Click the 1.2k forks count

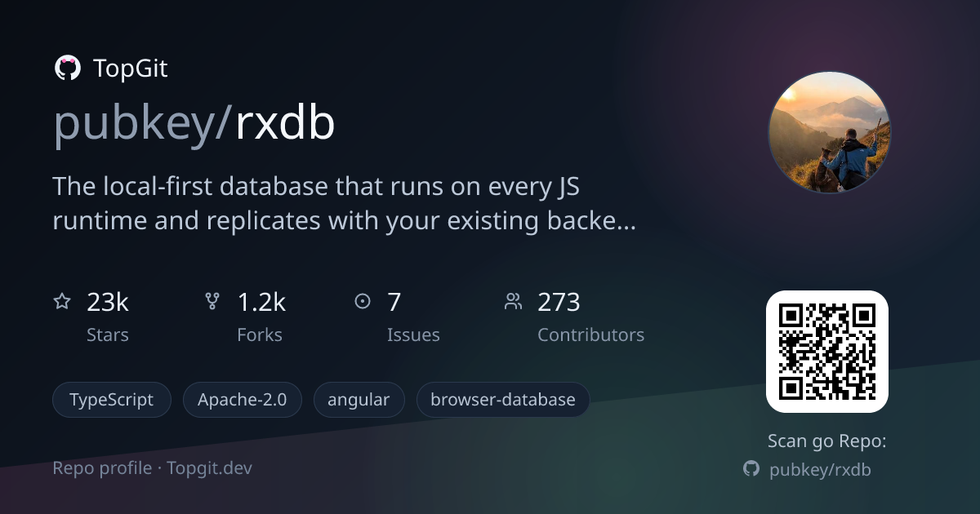(x=261, y=302)
